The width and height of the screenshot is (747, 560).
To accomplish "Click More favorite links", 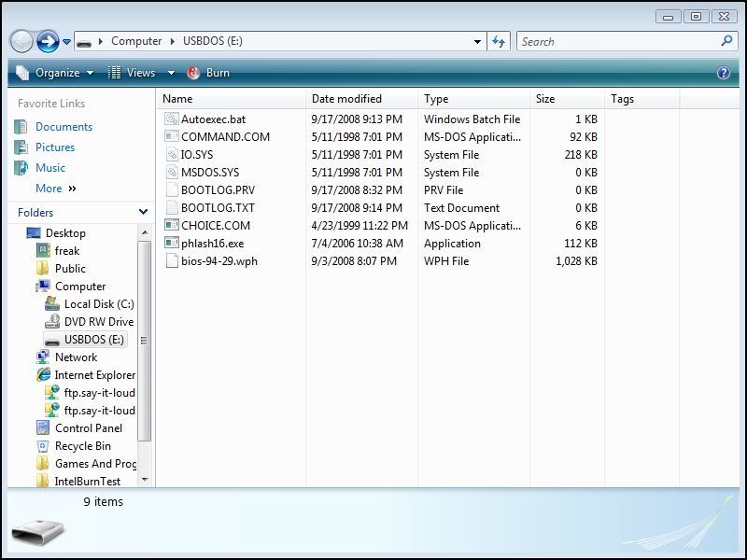I will click(56, 189).
